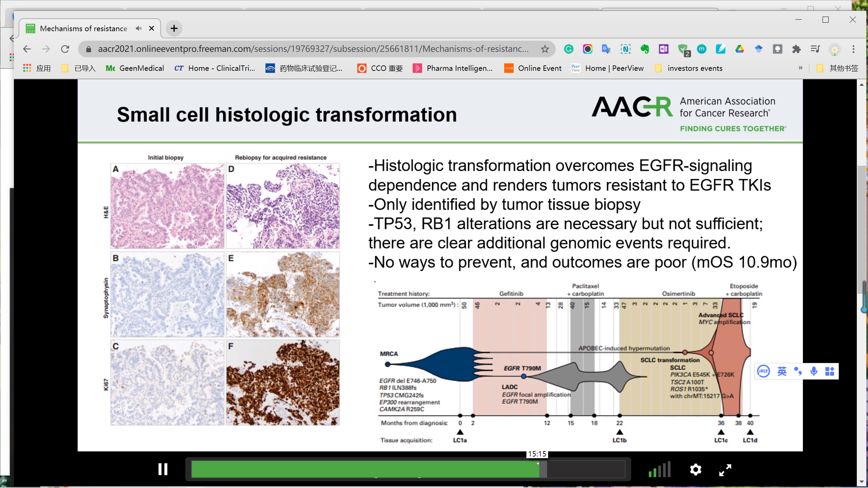Open the colorful circle extension icon
This screenshot has width=868, height=488.
pos(588,49)
